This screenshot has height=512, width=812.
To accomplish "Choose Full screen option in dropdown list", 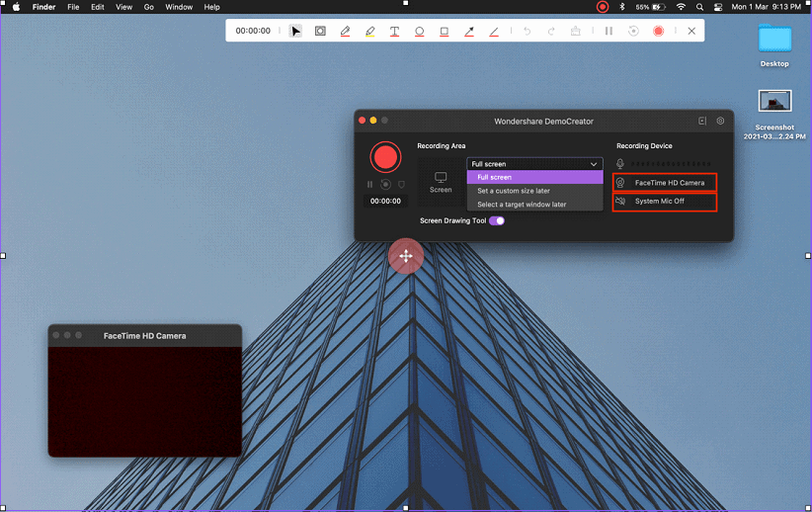I will click(x=535, y=177).
